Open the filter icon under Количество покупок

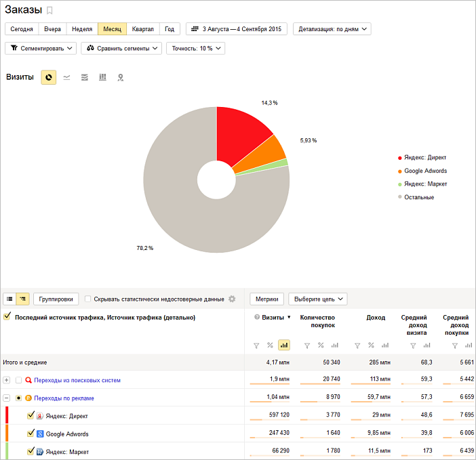click(x=307, y=346)
